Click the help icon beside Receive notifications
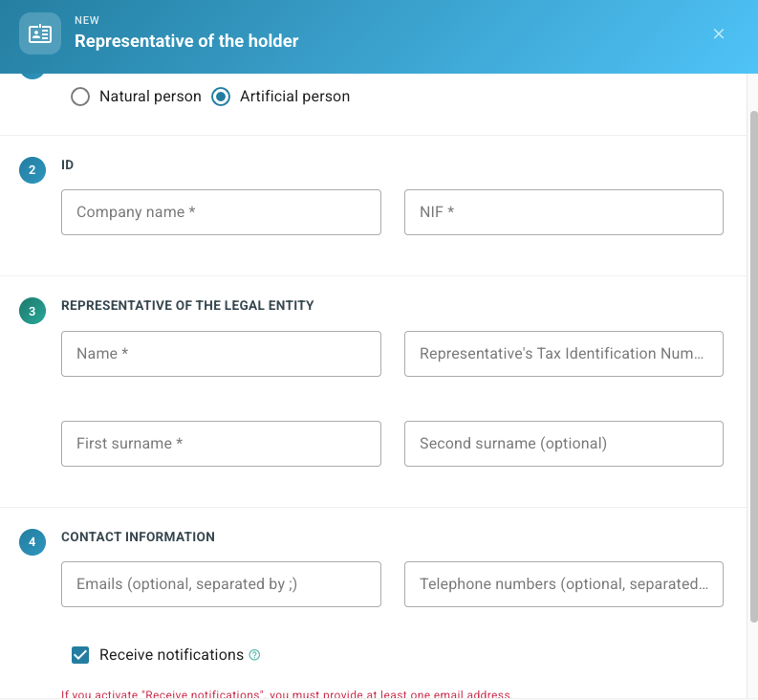 coord(254,654)
